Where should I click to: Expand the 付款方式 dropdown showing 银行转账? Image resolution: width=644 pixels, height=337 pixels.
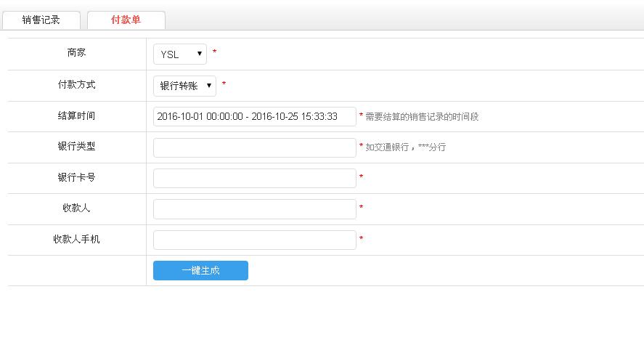tap(184, 86)
